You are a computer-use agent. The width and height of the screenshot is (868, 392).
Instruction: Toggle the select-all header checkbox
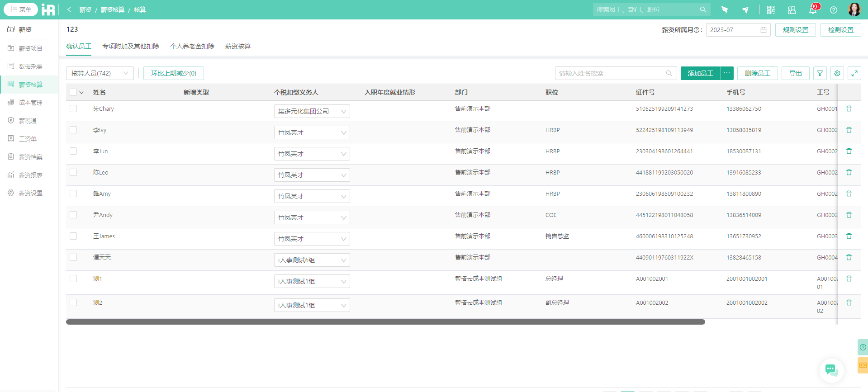[73, 92]
